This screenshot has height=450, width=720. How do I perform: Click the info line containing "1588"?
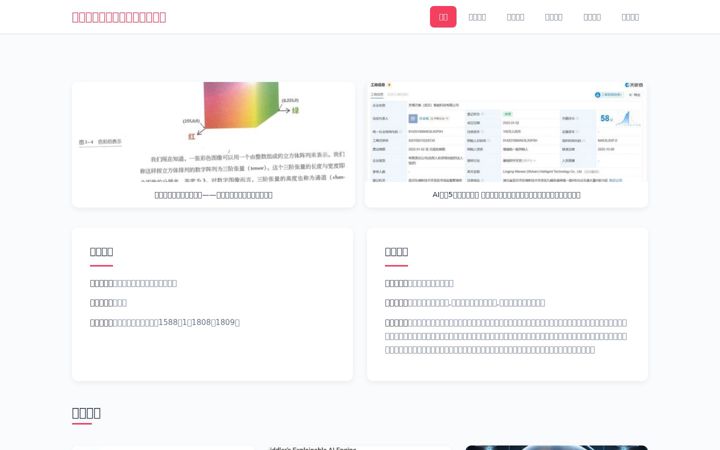(165, 322)
